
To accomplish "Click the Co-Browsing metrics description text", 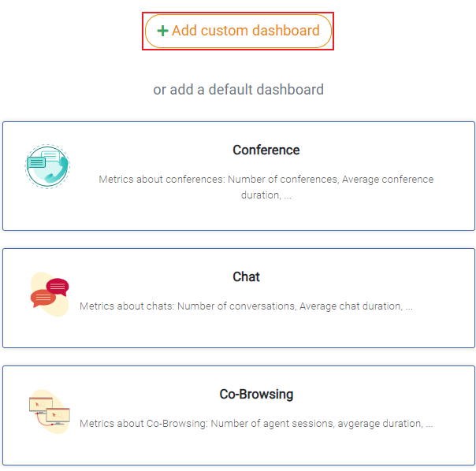I will pyautogui.click(x=256, y=424).
